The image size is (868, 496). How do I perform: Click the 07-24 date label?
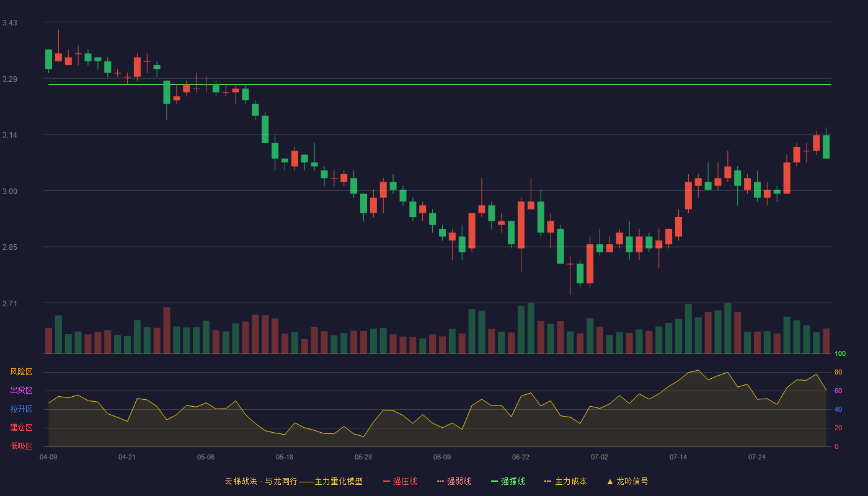tap(757, 457)
